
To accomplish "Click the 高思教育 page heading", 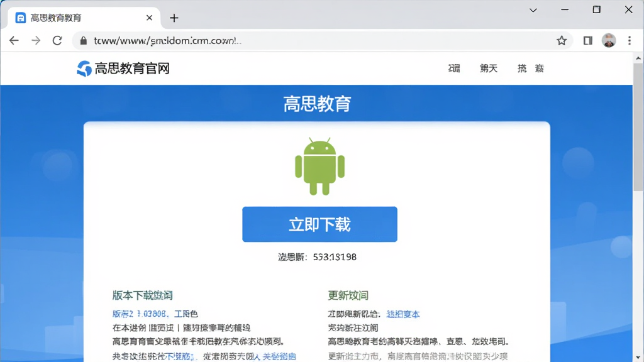I will 317,104.
